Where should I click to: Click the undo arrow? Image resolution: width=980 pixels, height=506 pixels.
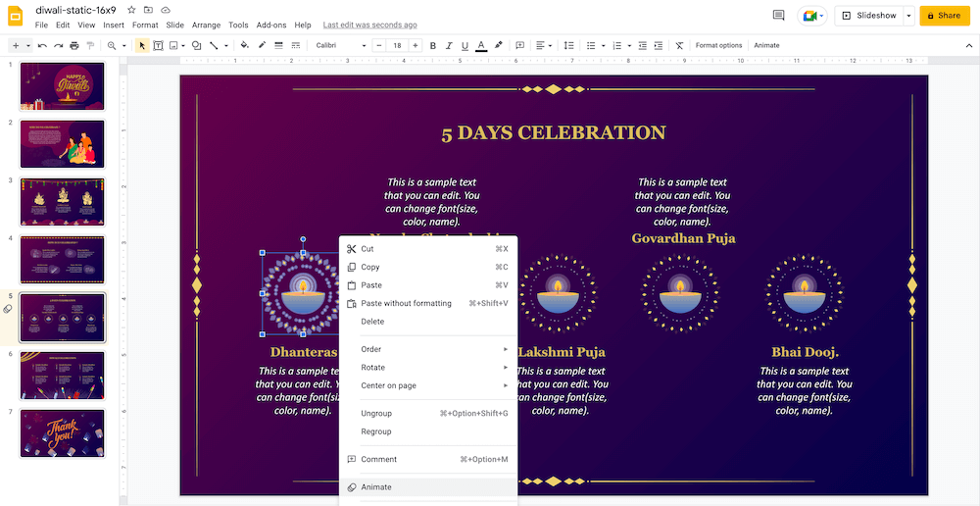coord(42,46)
